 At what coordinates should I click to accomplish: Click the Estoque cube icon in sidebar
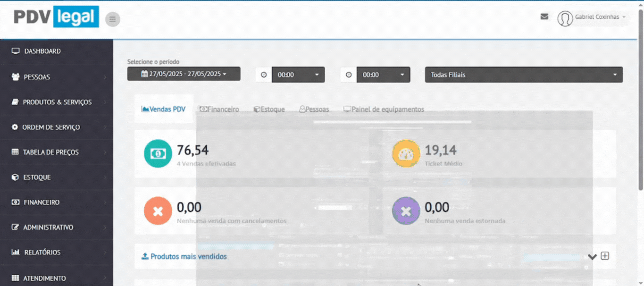pos(15,177)
